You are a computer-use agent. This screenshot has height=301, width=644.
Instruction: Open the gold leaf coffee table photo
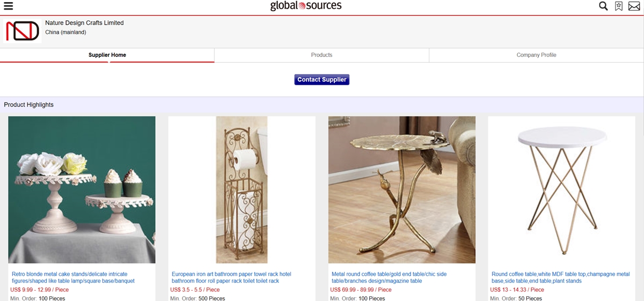click(x=402, y=190)
